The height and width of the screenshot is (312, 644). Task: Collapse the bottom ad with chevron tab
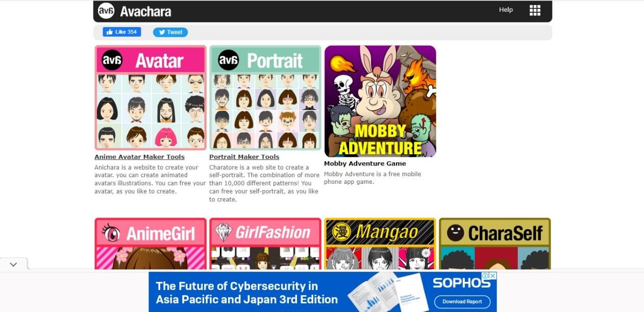[13, 264]
